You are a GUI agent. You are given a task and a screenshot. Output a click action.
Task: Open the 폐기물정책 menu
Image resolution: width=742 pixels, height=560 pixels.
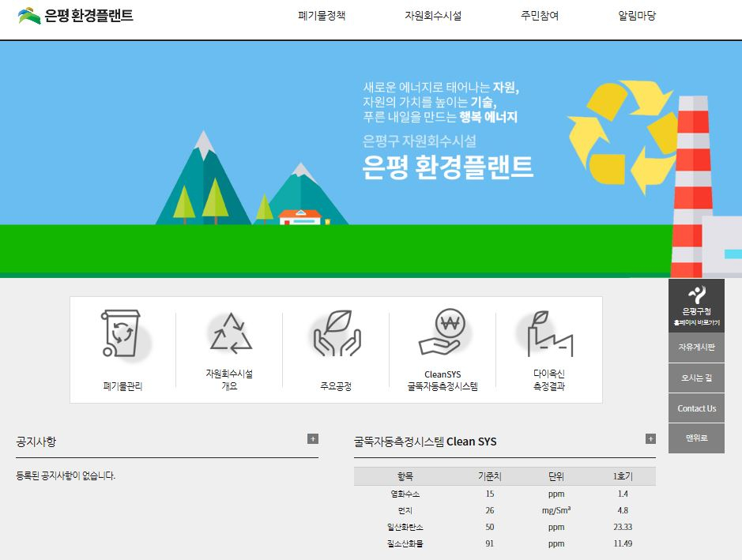(322, 16)
